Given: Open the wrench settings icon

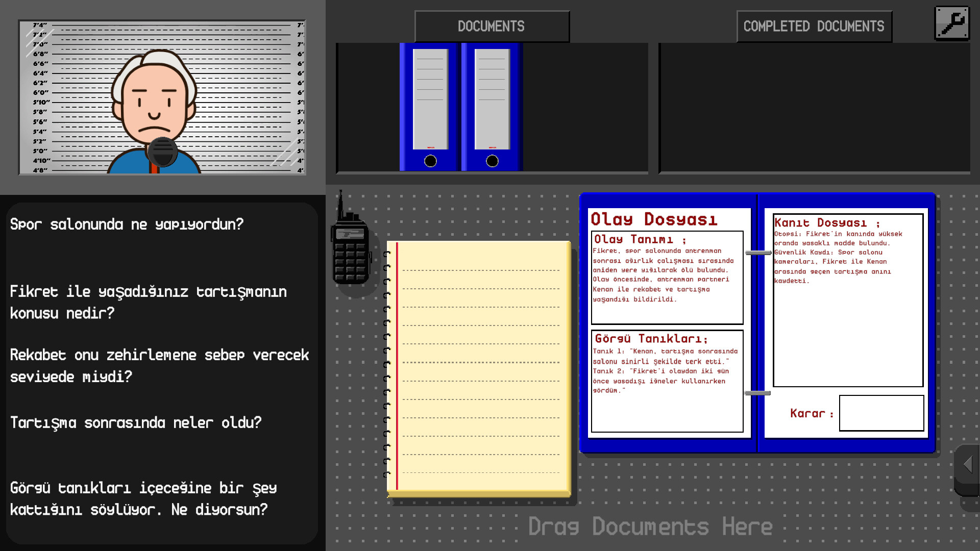Looking at the screenshot, I should pyautogui.click(x=952, y=23).
